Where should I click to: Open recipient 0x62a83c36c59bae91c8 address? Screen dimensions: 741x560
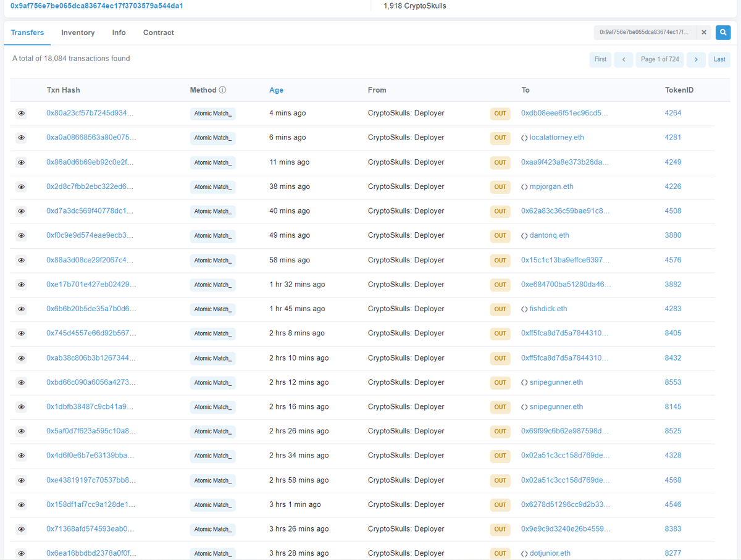(x=566, y=211)
